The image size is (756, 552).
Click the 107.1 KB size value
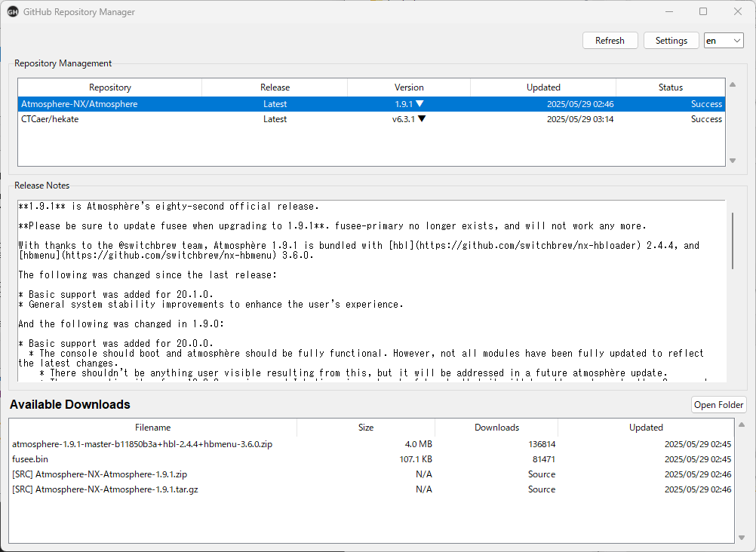[x=416, y=459]
